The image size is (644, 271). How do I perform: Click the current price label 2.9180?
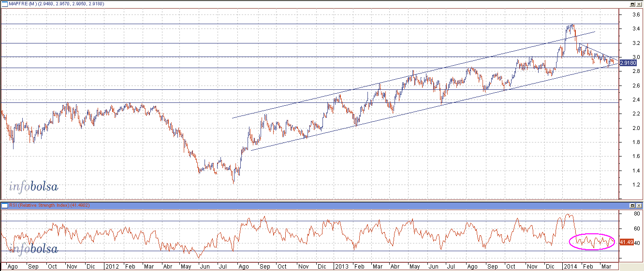point(626,63)
